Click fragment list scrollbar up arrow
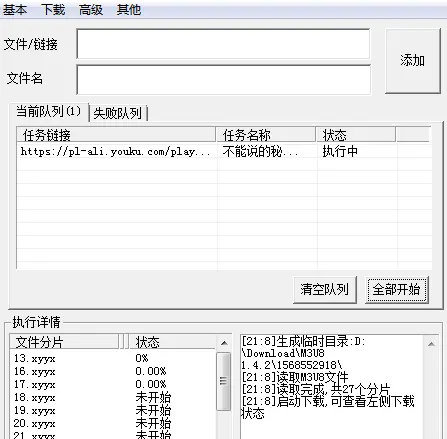 coord(224,343)
